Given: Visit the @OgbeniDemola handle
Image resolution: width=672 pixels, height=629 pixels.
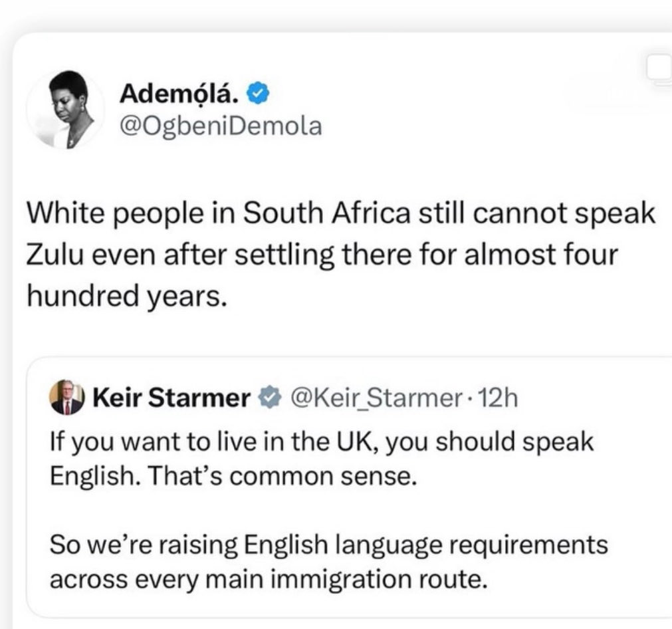Looking at the screenshot, I should click(220, 126).
